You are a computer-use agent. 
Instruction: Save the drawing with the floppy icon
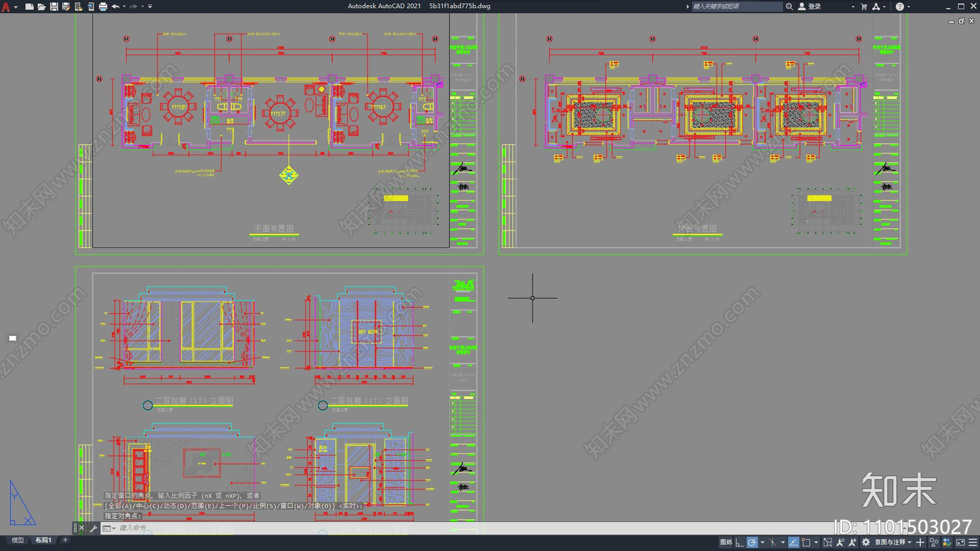(x=54, y=6)
